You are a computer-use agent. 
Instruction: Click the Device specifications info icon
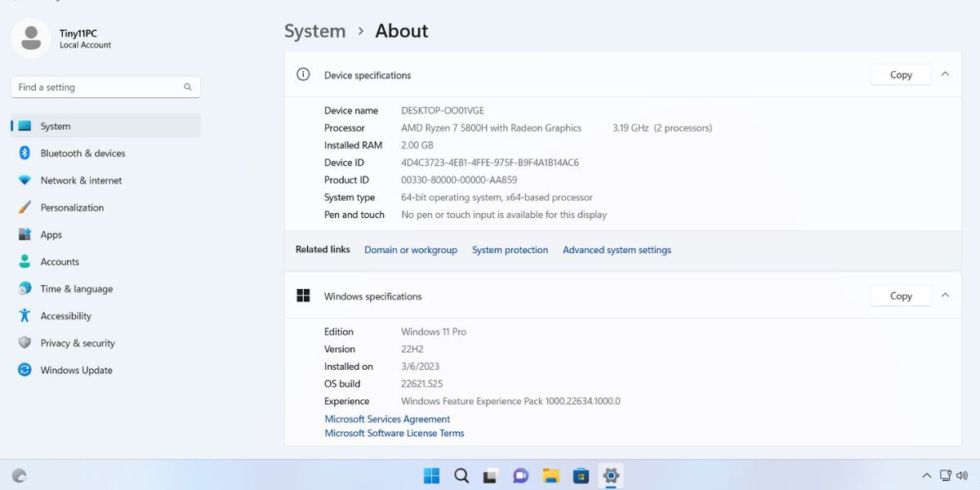(303, 74)
